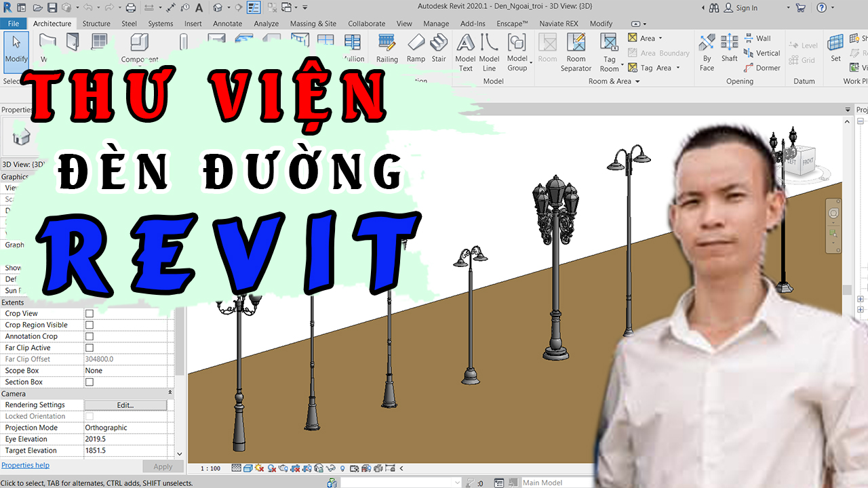Toggle the Crop Region Visible checkbox
Viewport: 868px width, 488px height.
89,325
